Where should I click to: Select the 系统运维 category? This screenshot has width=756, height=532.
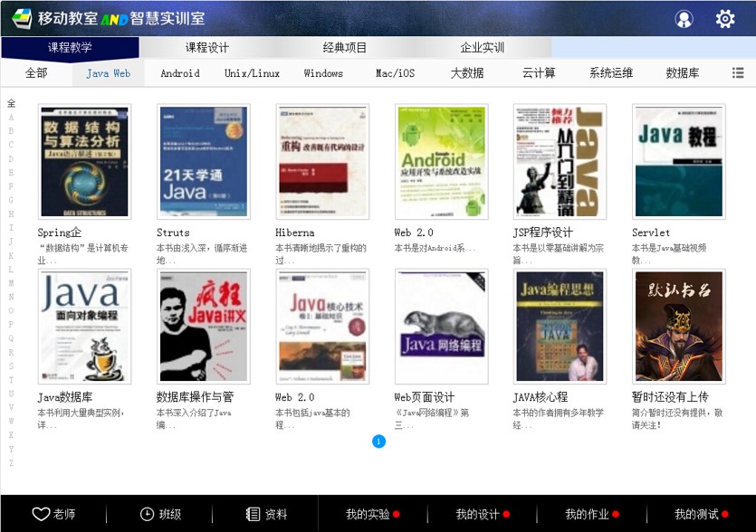[610, 72]
